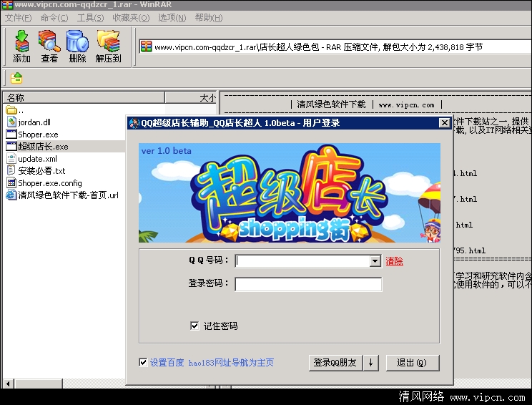532x405 pixels.
Task: Click the text 清风绿色软件下载 in comment pane
Action: pos(332,104)
